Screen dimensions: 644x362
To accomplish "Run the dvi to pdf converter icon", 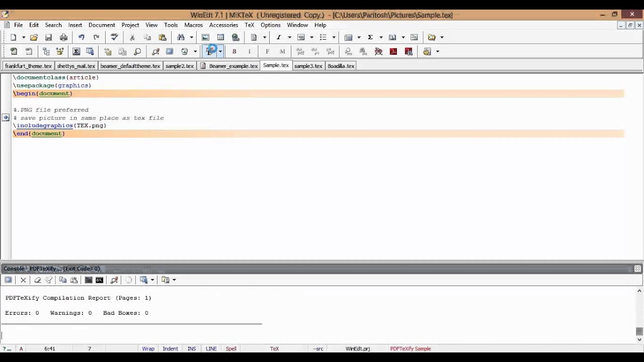I will click(x=300, y=51).
